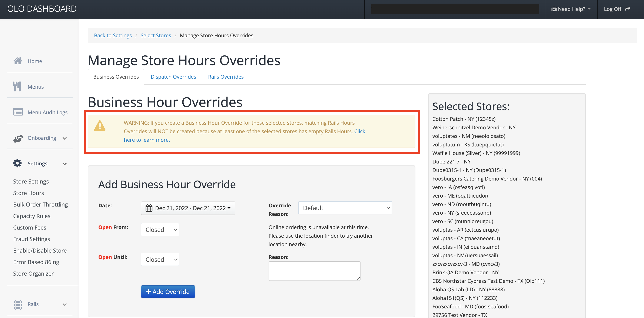
Task: Open the Date range picker dropdown
Action: tap(188, 208)
